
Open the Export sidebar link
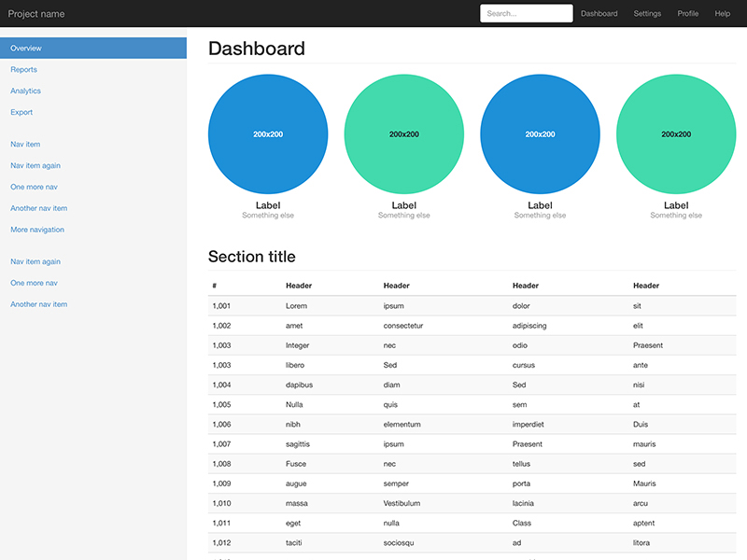(21, 112)
